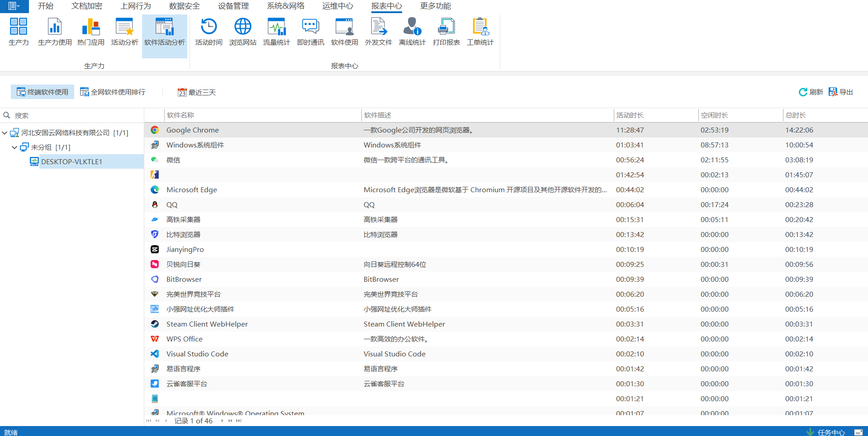868x436 pixels.
Task: Collapse the 河北安固云网络科技有限公司 tree node
Action: [x=5, y=133]
